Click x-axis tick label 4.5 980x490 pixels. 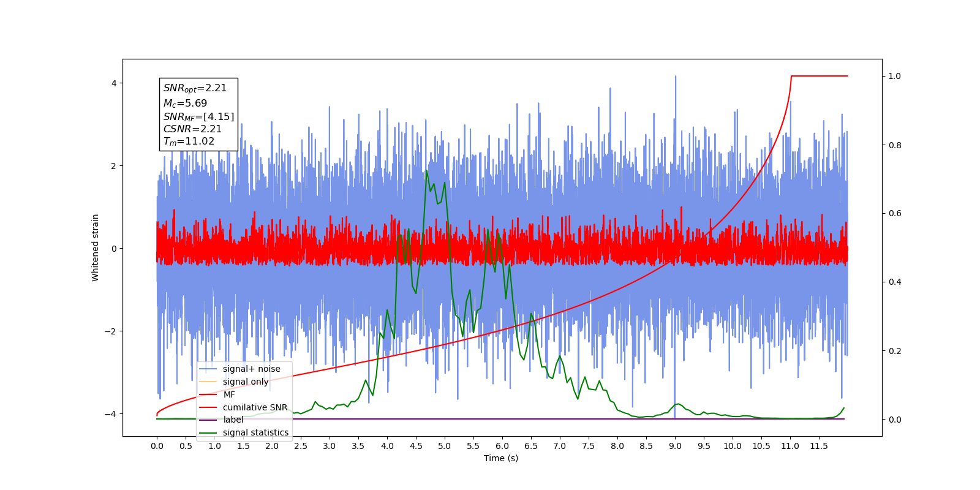pos(416,446)
